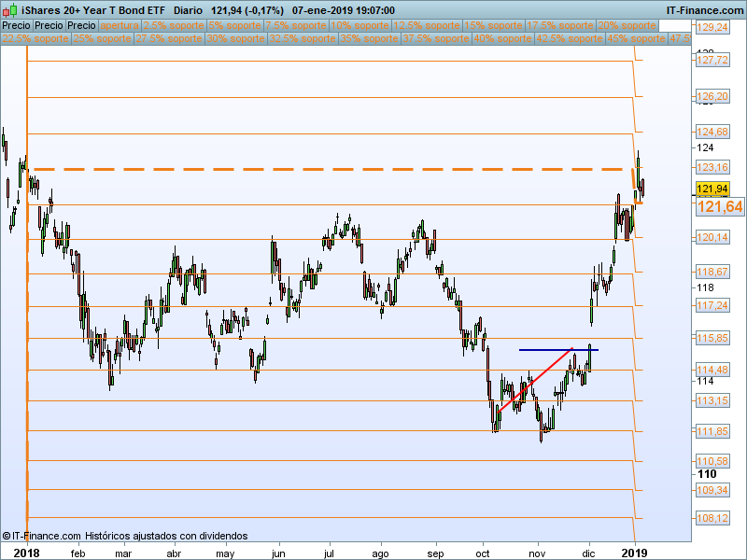Click the 110,58 price level tag
Image resolution: width=747 pixels, height=560 pixels.
click(x=712, y=461)
